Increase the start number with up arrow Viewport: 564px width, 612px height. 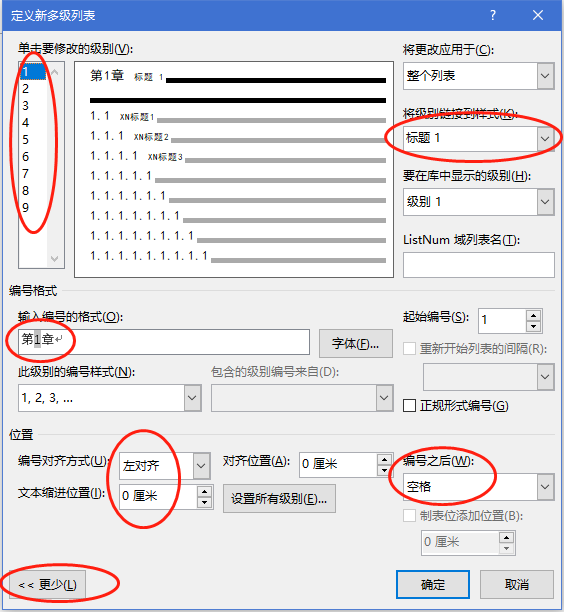pyautogui.click(x=533, y=315)
